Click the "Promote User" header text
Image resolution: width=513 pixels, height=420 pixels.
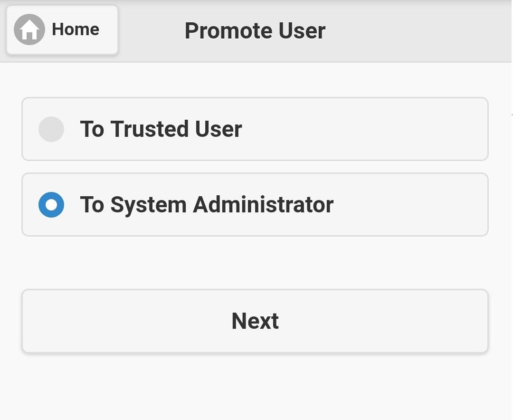tap(255, 31)
